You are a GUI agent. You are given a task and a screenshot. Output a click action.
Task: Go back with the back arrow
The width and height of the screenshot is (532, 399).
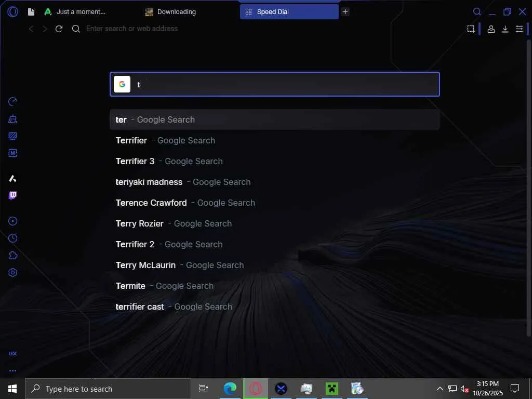click(x=31, y=29)
